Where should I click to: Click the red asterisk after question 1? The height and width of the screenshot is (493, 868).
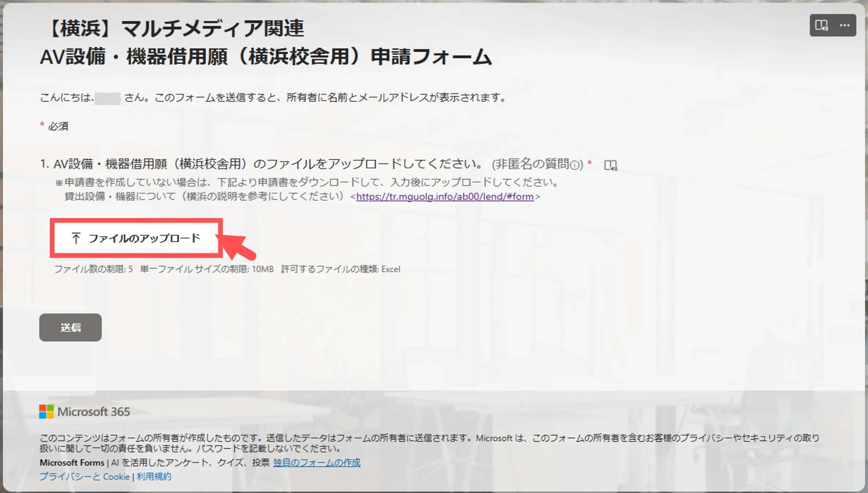590,163
